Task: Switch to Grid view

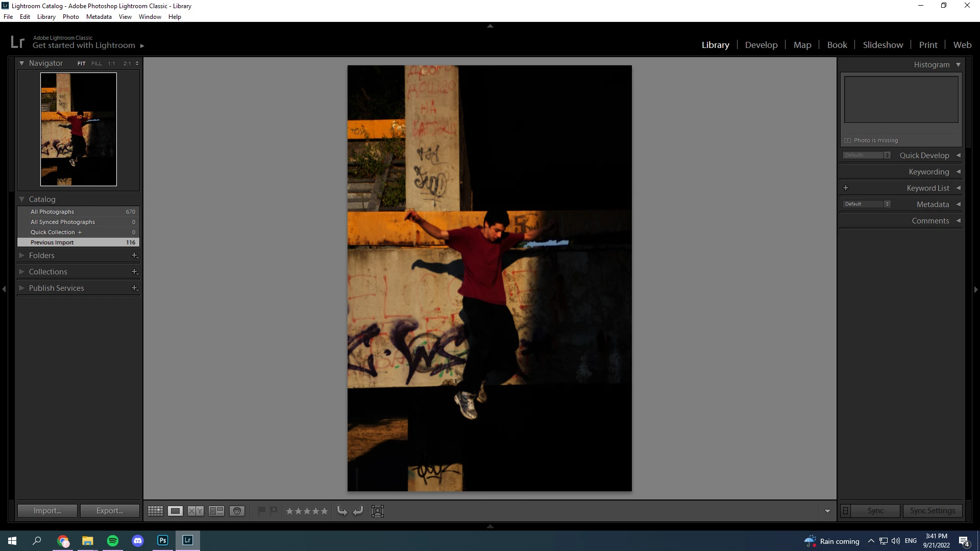Action: click(x=155, y=511)
